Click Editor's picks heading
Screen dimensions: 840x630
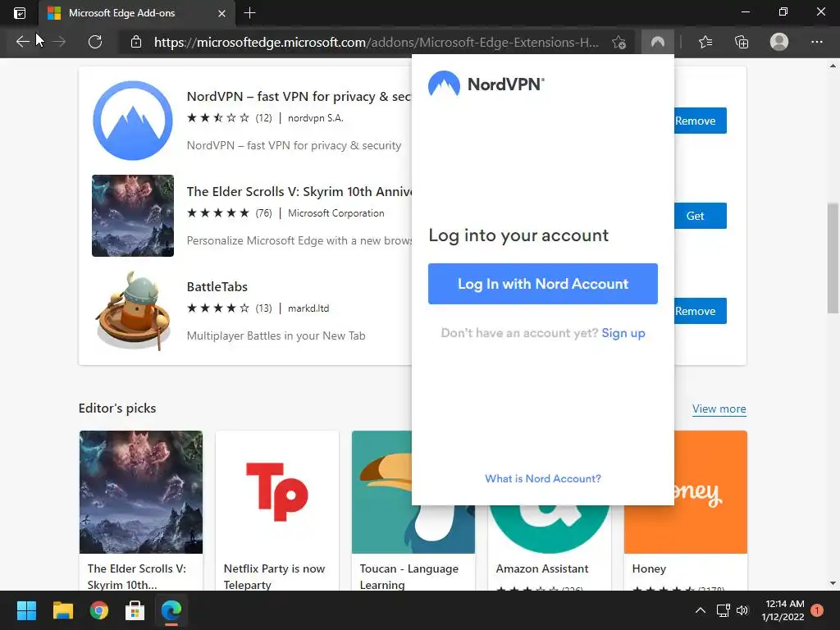tap(117, 409)
